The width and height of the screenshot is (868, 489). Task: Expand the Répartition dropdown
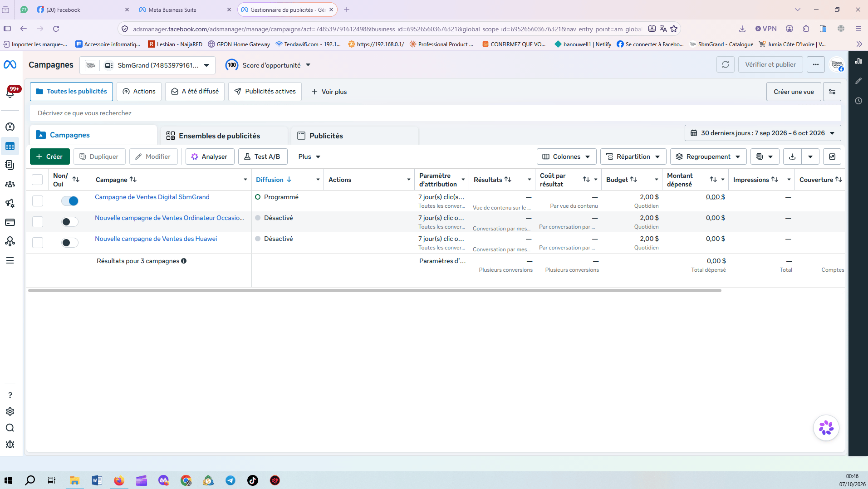(x=633, y=156)
